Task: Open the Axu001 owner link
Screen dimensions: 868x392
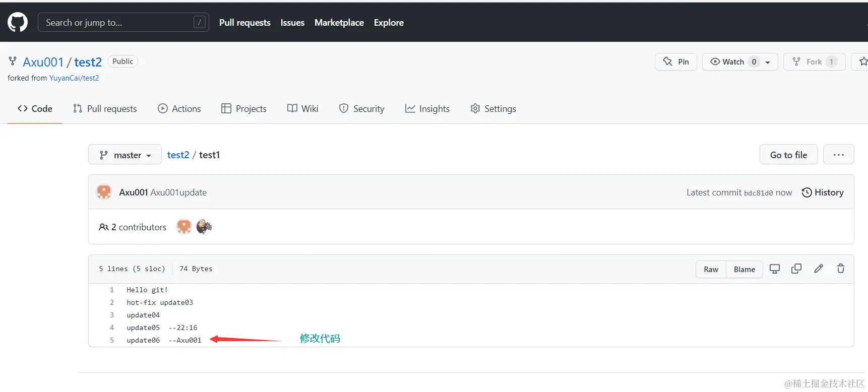Action: 43,62
